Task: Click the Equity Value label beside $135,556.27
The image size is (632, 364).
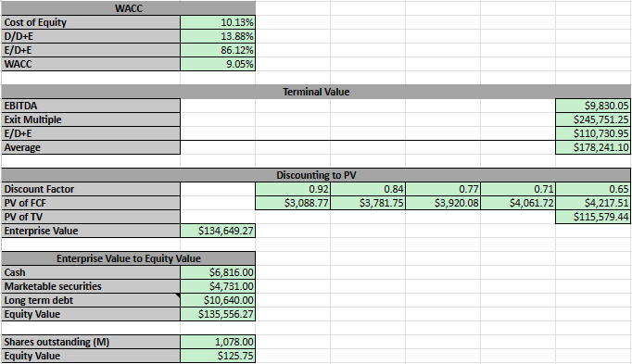Action: [x=91, y=314]
